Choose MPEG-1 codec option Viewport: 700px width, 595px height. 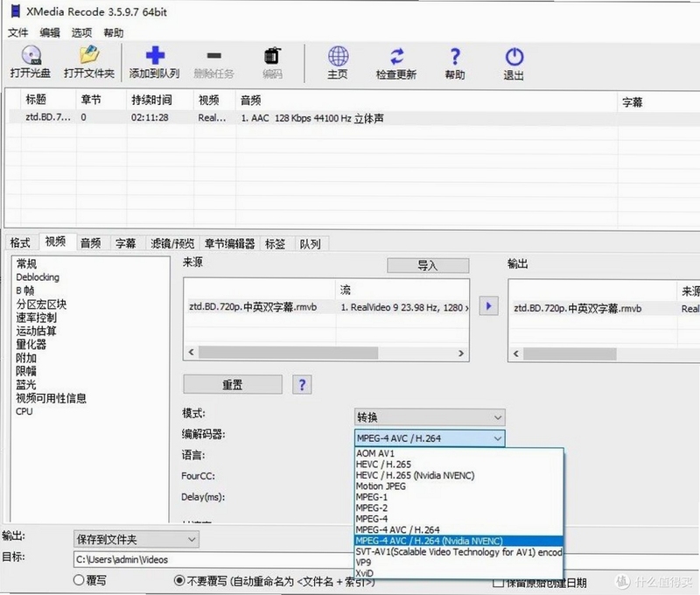pos(458,497)
